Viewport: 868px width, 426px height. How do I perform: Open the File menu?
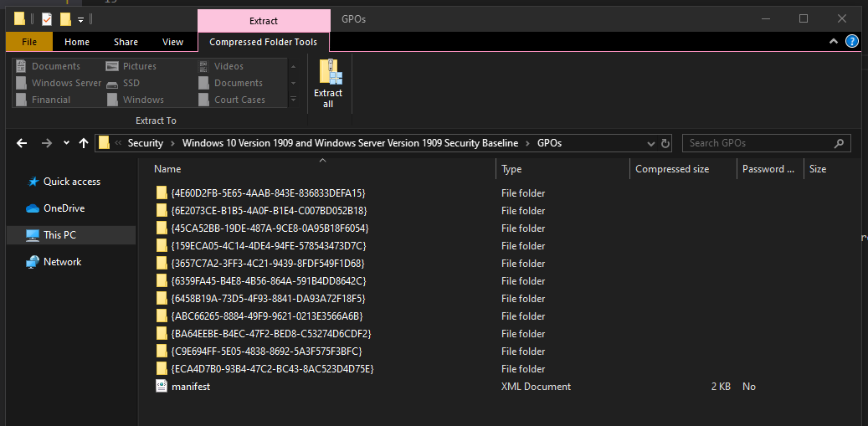tap(29, 42)
